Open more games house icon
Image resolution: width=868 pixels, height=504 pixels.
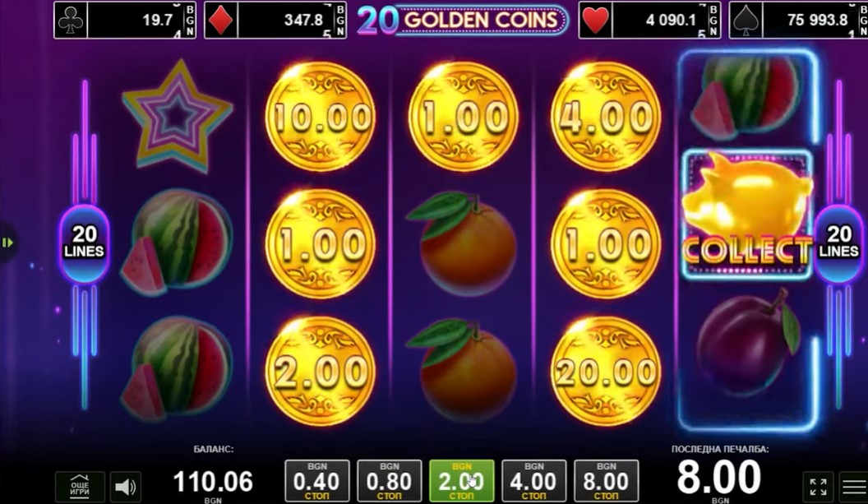(80, 487)
